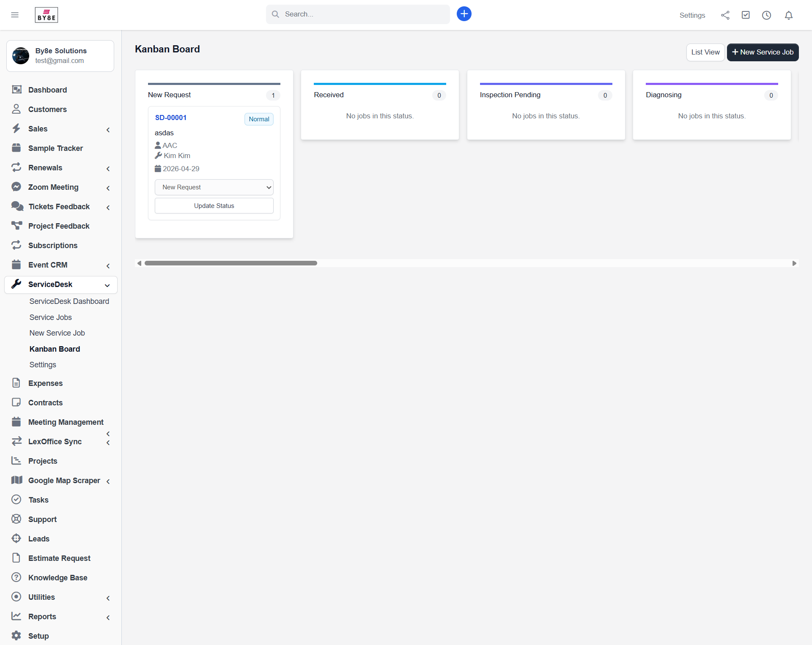
Task: Click the checkbox task icon in header
Action: point(746,15)
